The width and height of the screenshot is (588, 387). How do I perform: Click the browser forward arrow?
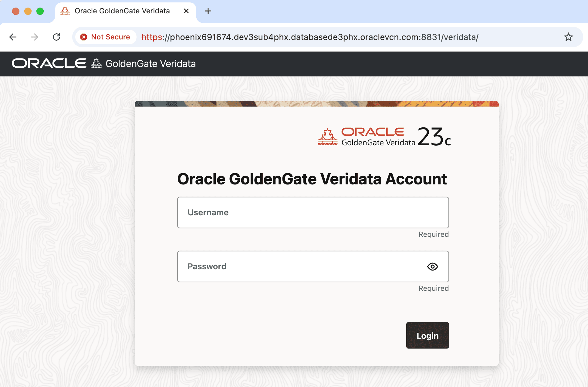35,37
